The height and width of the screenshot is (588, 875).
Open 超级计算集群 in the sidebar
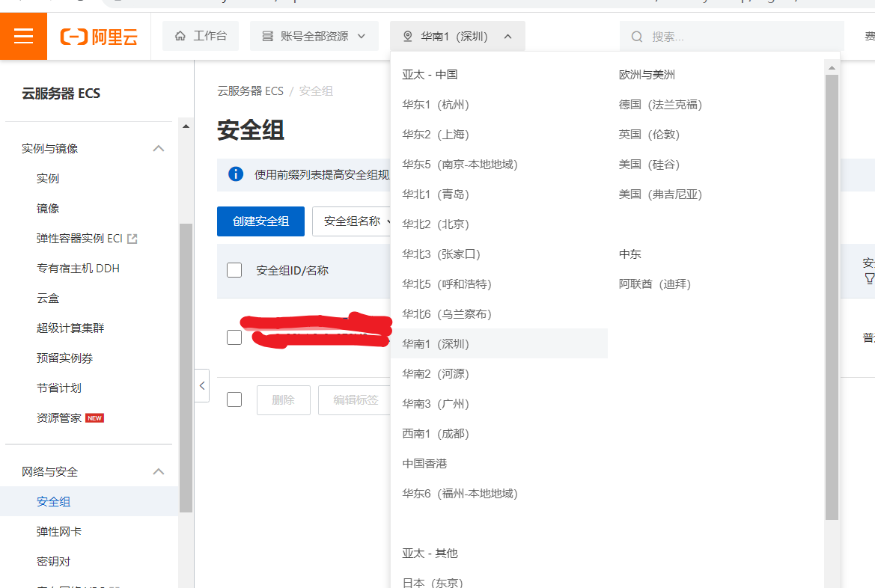(x=70, y=328)
